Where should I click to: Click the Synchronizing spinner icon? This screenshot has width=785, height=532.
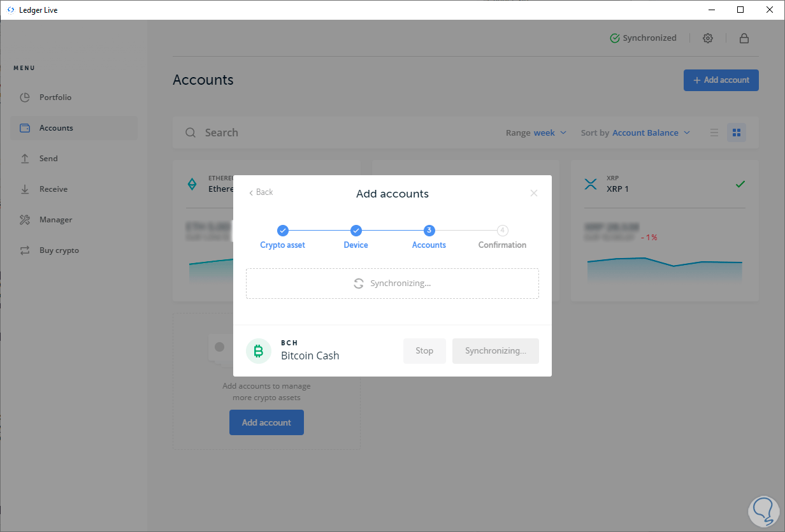click(359, 284)
